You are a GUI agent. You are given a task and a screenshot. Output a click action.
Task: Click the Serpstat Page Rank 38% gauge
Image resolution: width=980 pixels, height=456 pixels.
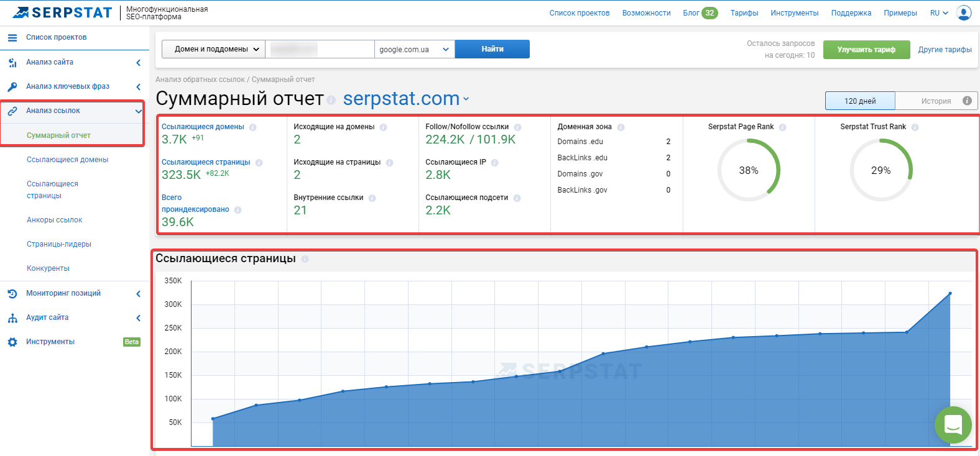[x=749, y=170]
